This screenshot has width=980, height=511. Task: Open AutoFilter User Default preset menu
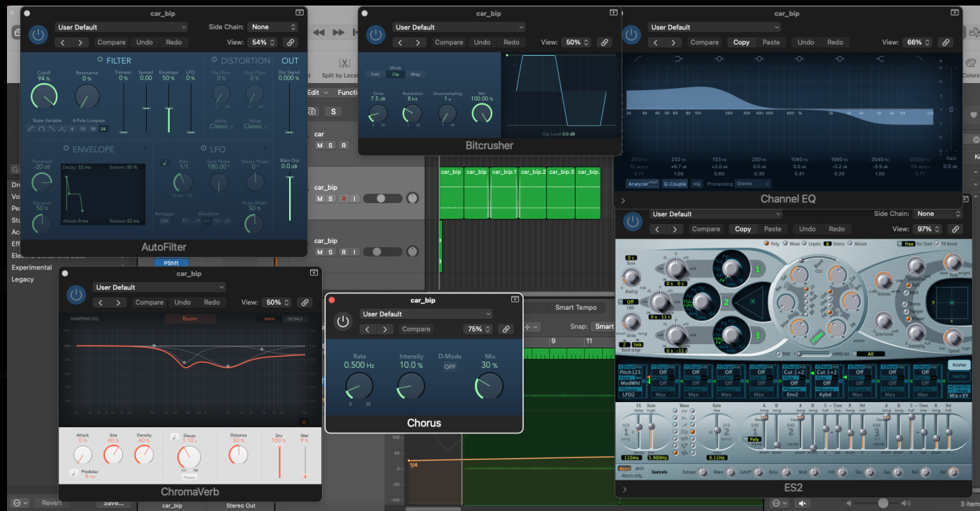(x=122, y=27)
